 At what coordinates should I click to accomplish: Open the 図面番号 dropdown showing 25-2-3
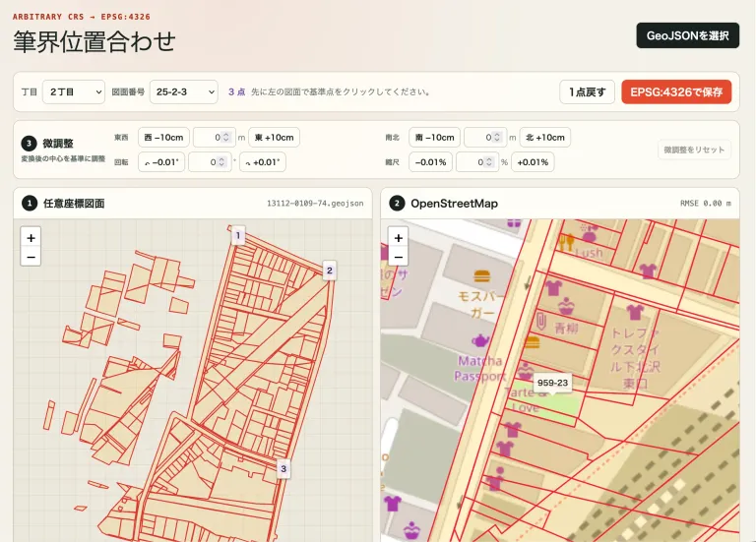[x=184, y=92]
